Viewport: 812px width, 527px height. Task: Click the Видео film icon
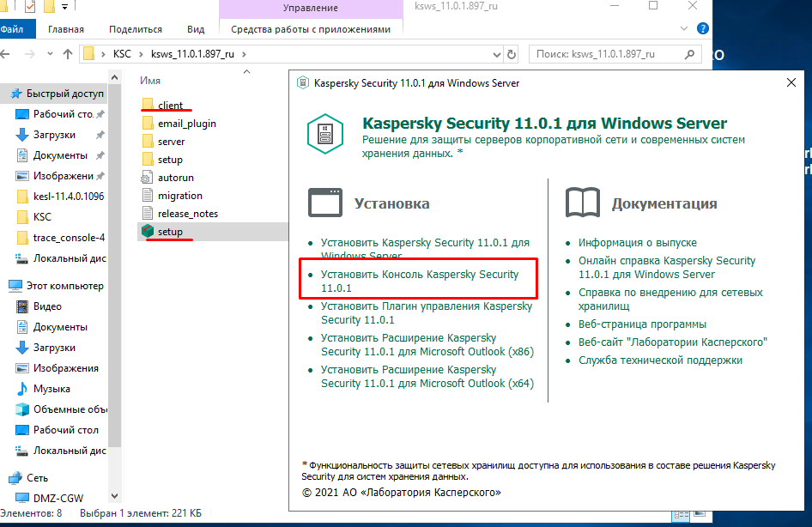[22, 306]
